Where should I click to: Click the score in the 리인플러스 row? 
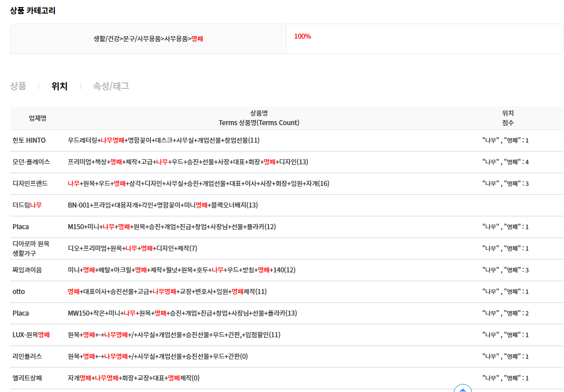[x=505, y=356]
